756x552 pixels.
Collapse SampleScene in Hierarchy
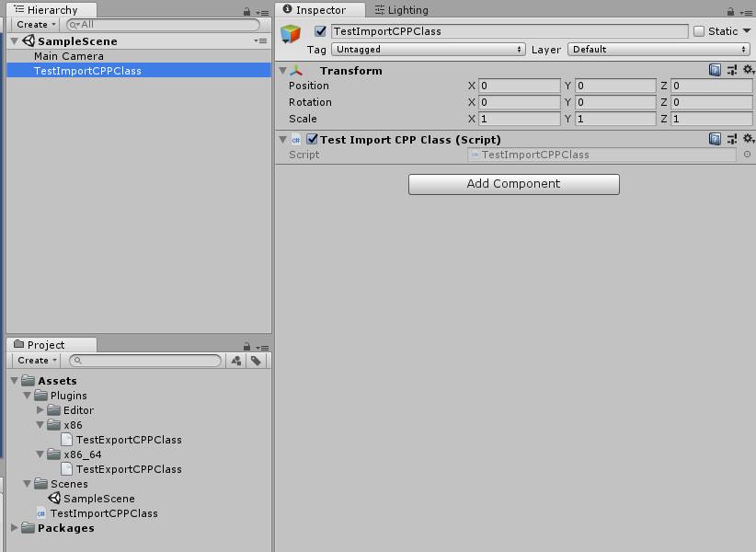tap(15, 41)
